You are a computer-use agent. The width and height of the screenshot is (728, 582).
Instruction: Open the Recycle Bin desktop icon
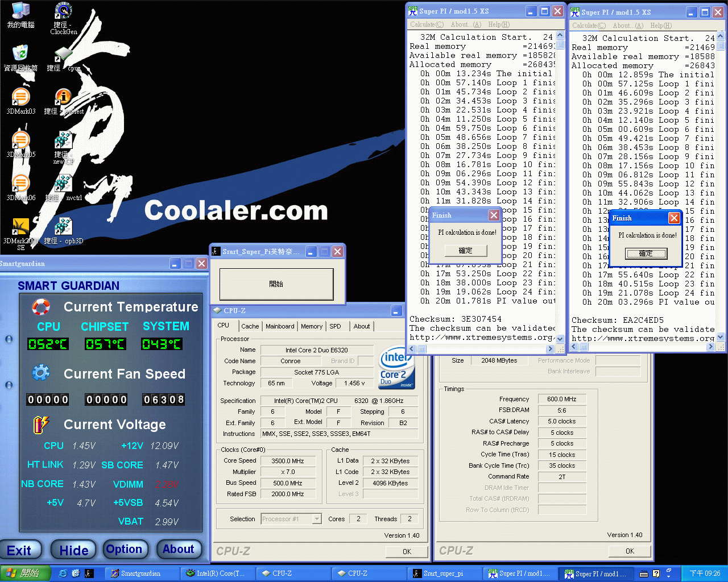pyautogui.click(x=20, y=58)
